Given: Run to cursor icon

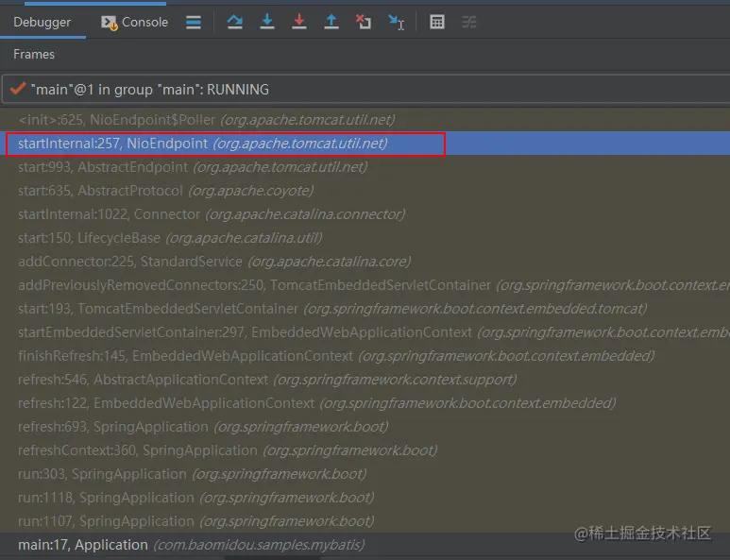Looking at the screenshot, I should (396, 22).
